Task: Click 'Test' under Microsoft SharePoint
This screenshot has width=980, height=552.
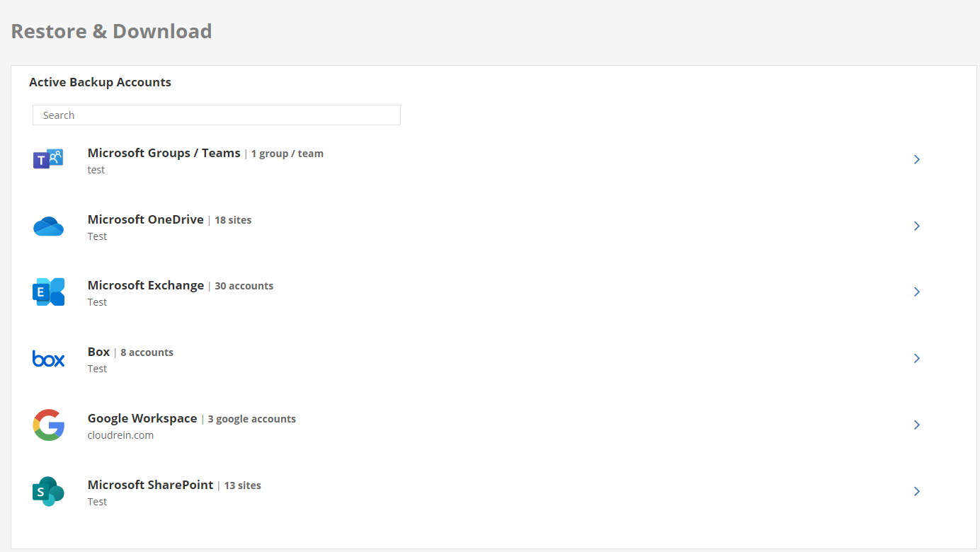Action: (97, 502)
